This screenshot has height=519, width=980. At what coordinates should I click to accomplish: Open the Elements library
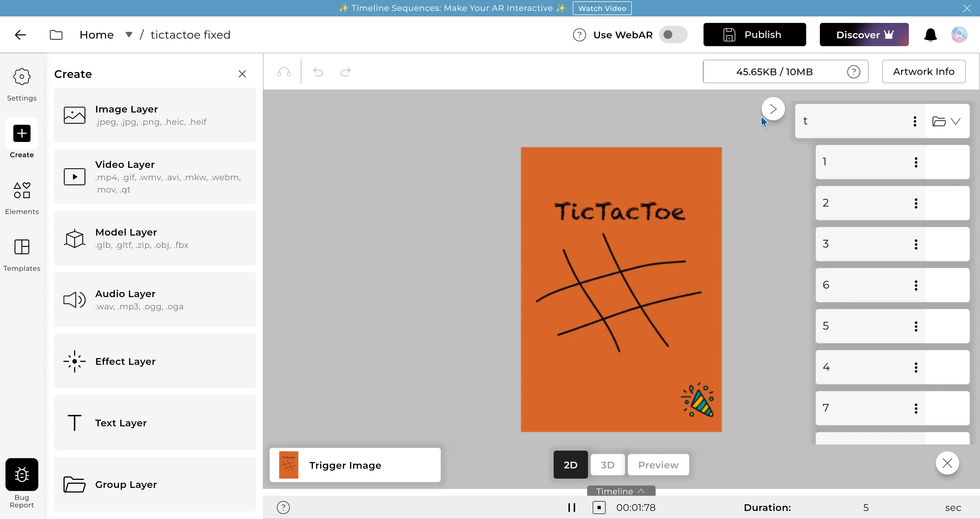(22, 198)
